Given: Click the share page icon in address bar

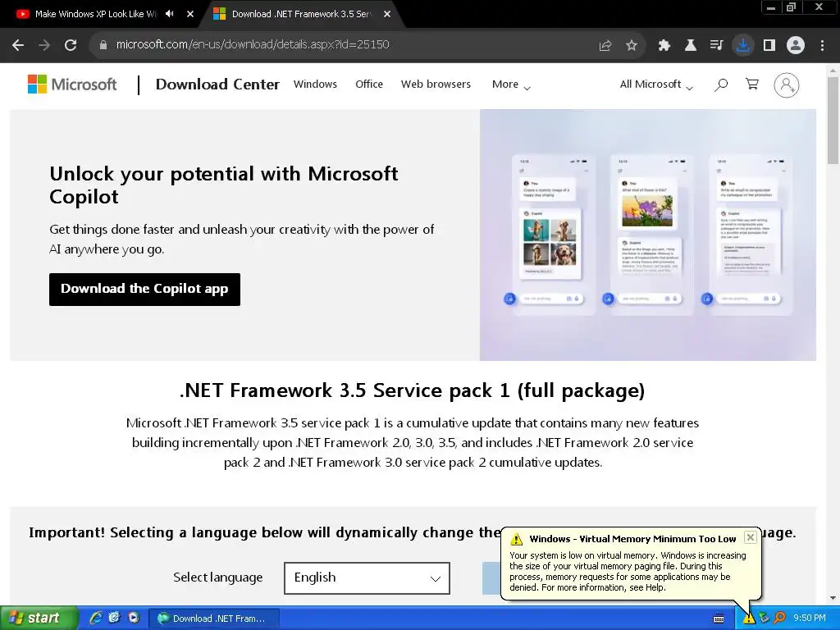Looking at the screenshot, I should [605, 45].
